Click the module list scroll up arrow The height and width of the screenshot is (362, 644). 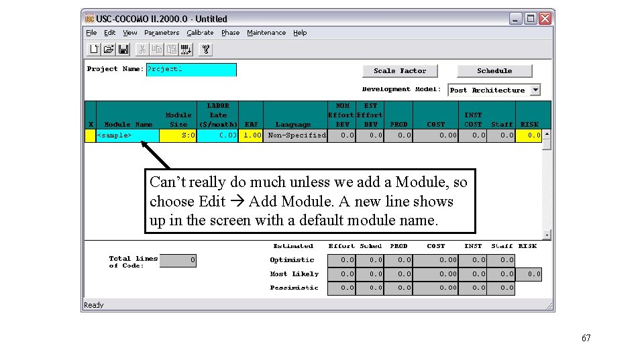pyautogui.click(x=547, y=134)
